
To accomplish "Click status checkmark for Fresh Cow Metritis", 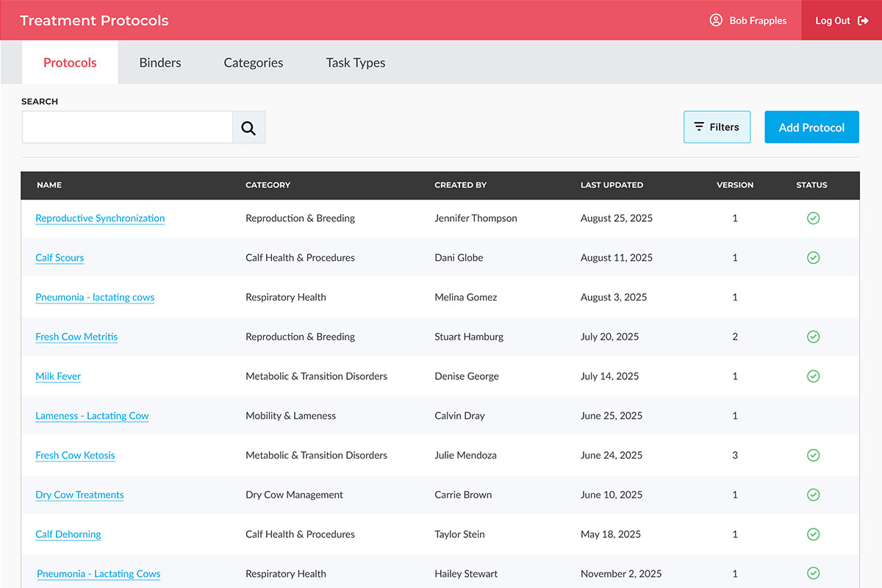I will coord(813,337).
